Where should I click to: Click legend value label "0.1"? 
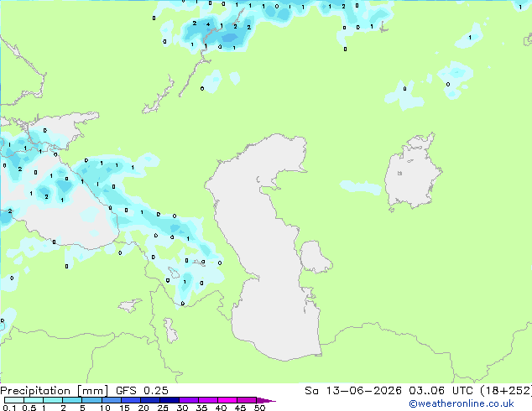coord(9,408)
